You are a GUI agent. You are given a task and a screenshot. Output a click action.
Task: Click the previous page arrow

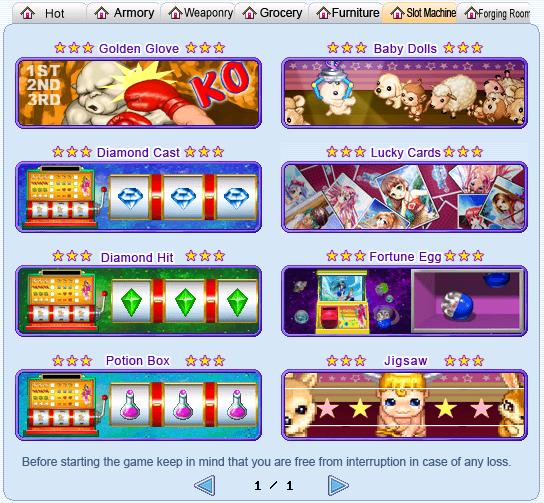pos(205,485)
